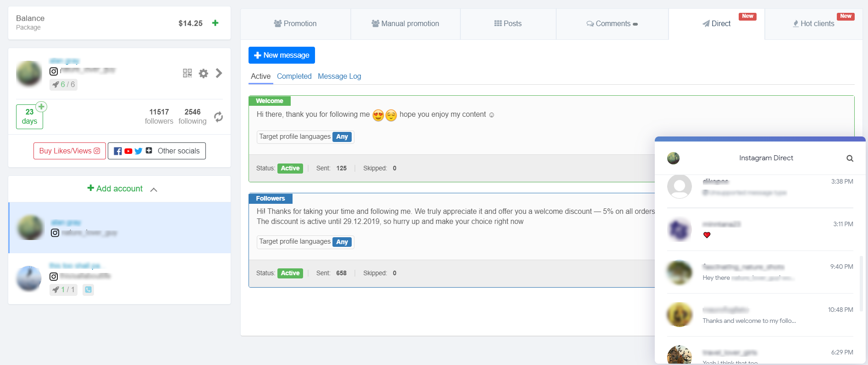Screen dimensions: 868x365
Task: Open the 3:11 PM conversation with heart
Action: click(760, 229)
